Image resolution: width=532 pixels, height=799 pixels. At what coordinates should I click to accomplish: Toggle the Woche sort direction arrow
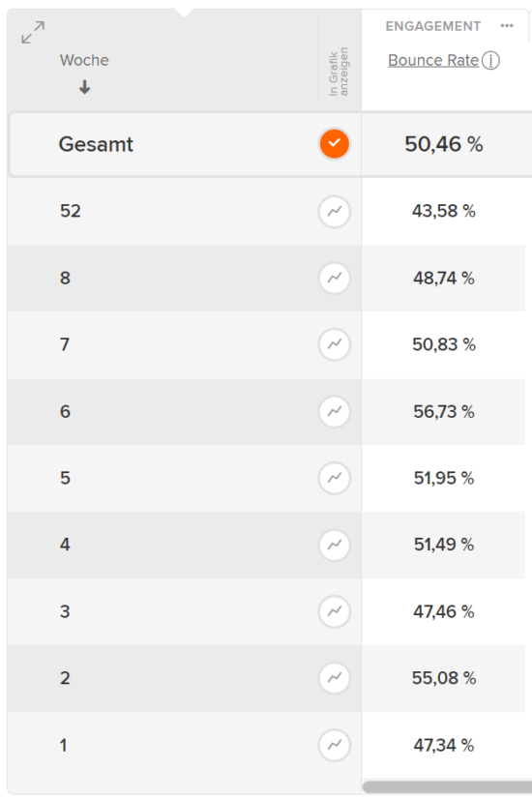point(84,87)
